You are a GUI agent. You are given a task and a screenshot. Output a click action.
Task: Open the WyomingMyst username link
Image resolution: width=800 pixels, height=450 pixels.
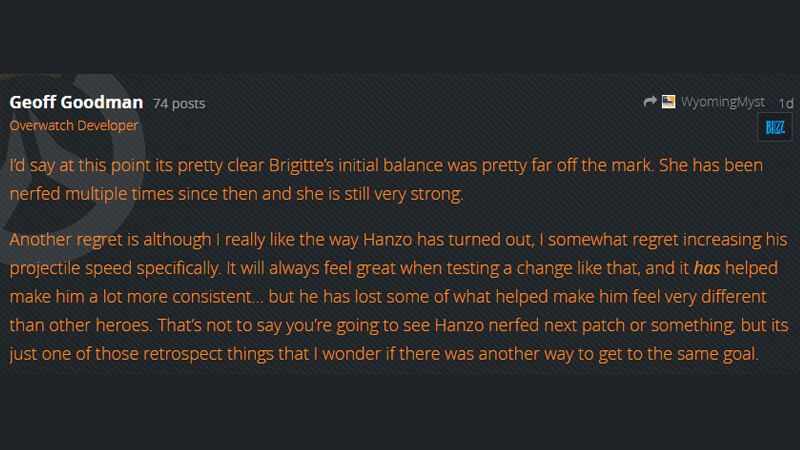click(722, 102)
